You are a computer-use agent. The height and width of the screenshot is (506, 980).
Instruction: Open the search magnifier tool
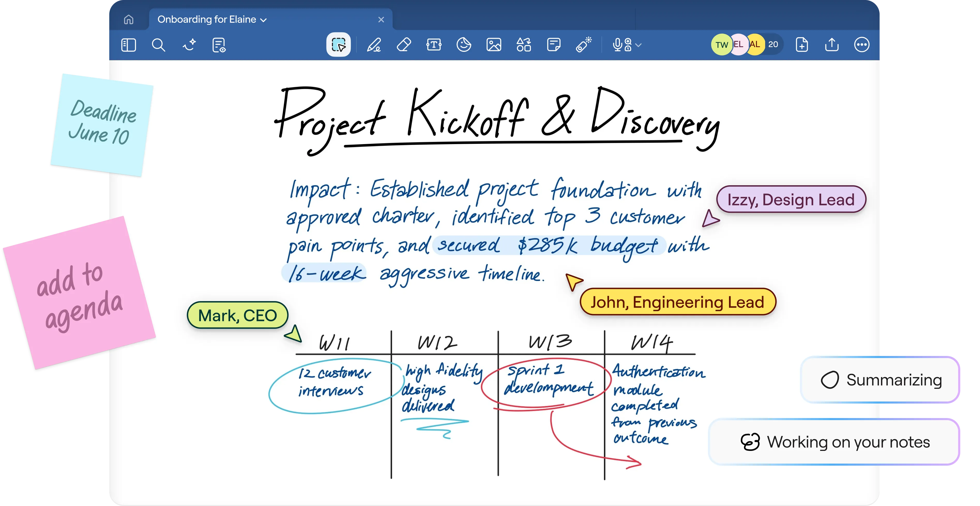[x=158, y=45]
